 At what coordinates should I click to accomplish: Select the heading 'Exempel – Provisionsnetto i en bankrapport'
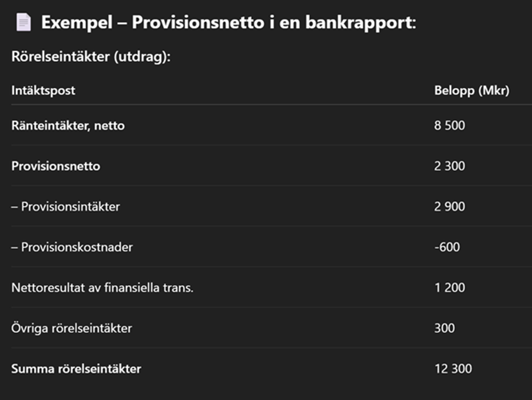tap(228, 23)
